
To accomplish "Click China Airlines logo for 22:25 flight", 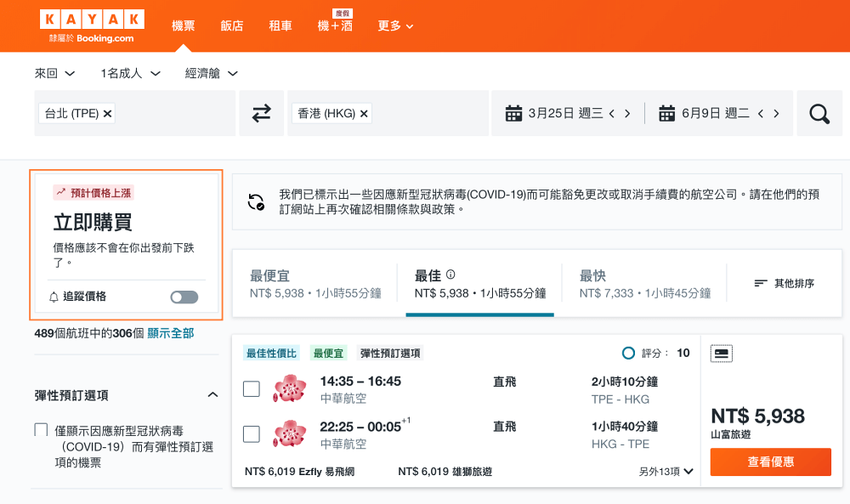I will (x=290, y=433).
